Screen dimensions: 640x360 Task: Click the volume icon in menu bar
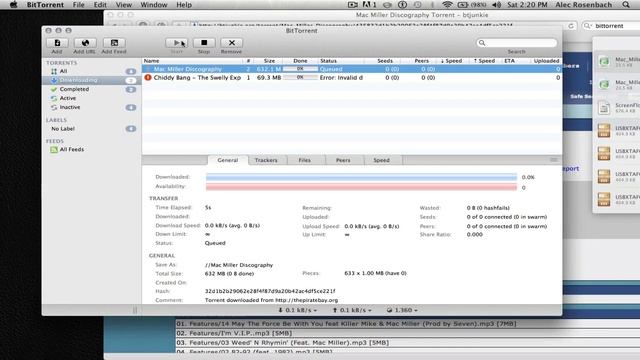coord(496,5)
